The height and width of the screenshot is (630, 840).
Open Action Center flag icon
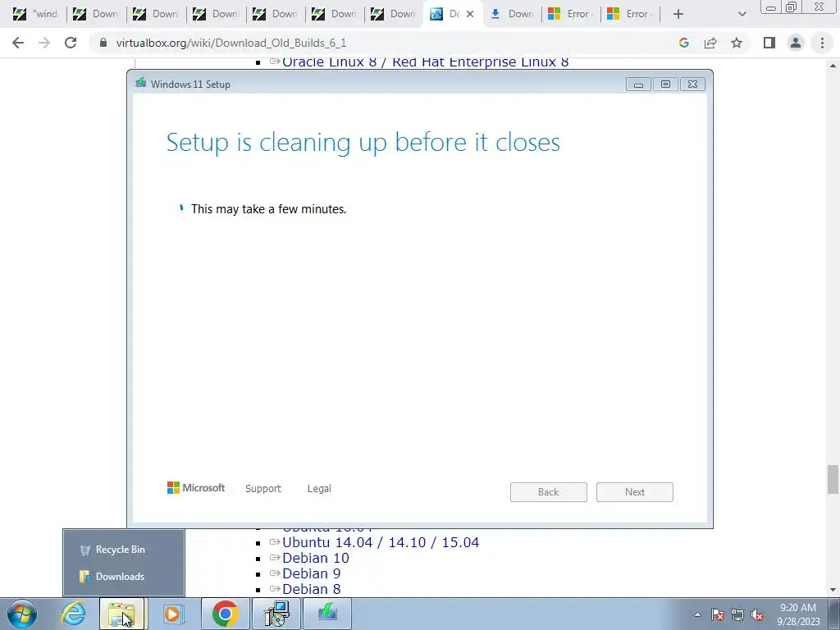(717, 614)
